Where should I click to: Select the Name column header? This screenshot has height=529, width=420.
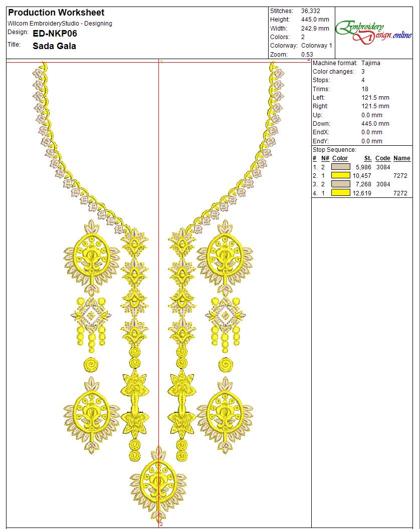click(x=401, y=158)
